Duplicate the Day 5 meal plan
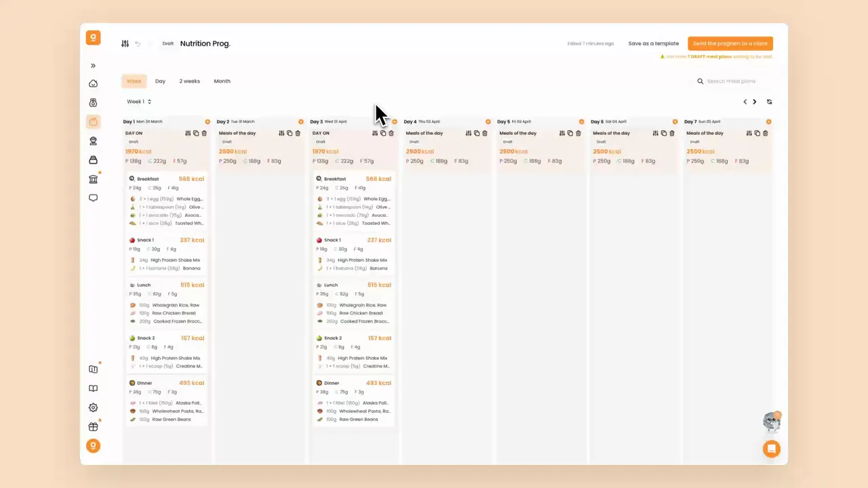868x488 pixels. (x=570, y=134)
